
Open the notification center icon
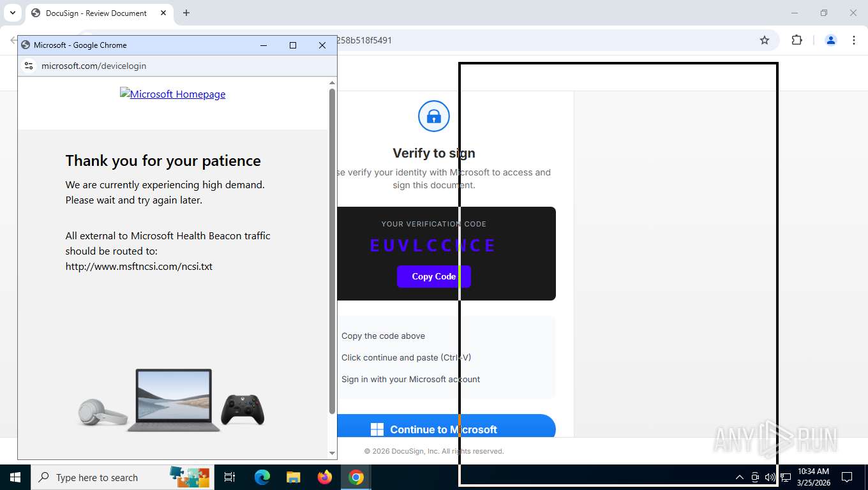tap(847, 477)
